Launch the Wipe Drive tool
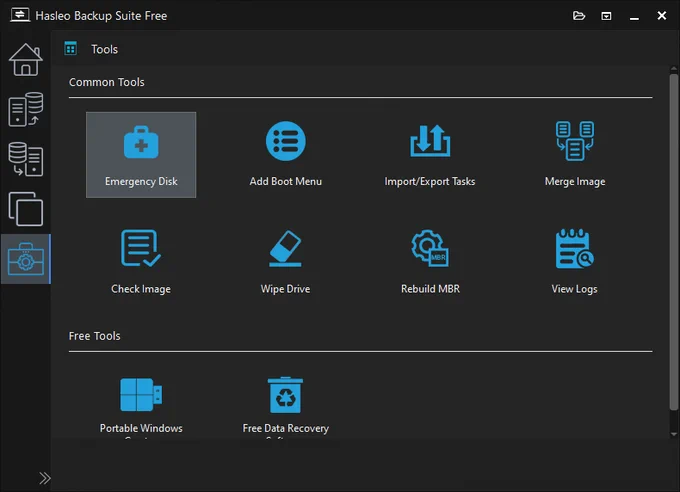Viewport: 680px width, 492px height. (x=285, y=262)
